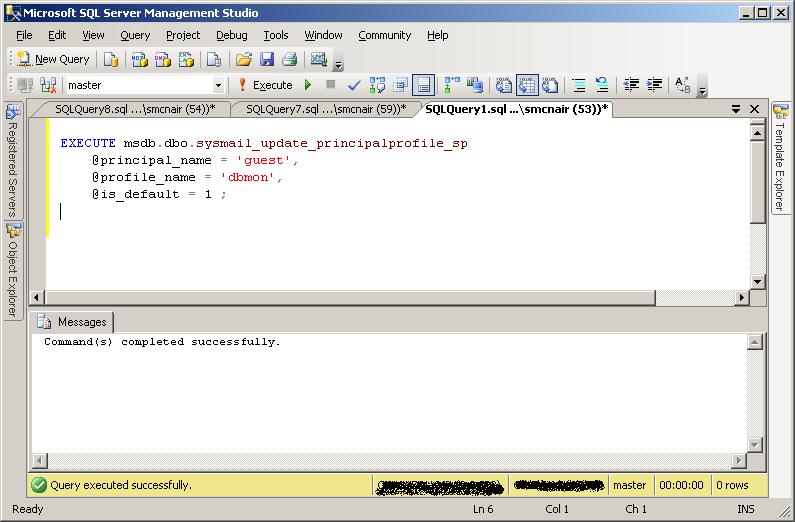Open the Community menu
795x522 pixels.
(x=384, y=35)
